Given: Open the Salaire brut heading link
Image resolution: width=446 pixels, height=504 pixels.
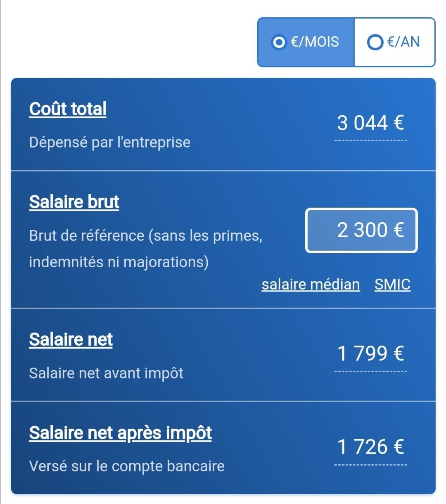Looking at the screenshot, I should tap(74, 202).
